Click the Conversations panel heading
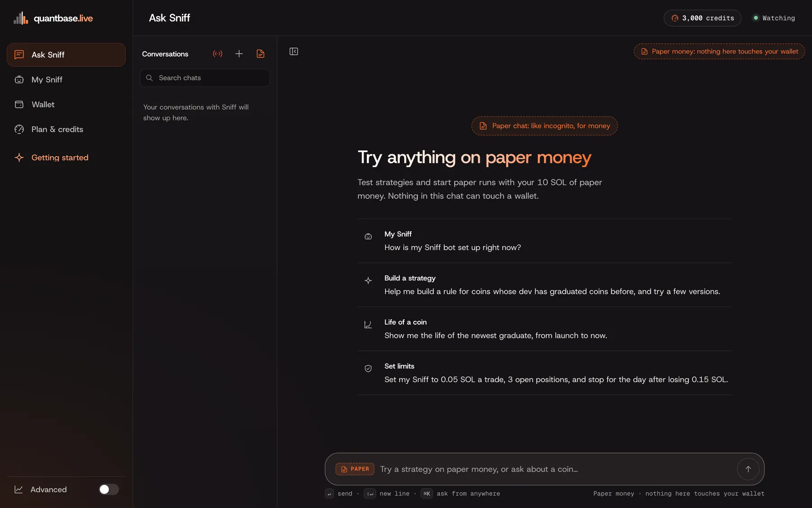 tap(165, 54)
